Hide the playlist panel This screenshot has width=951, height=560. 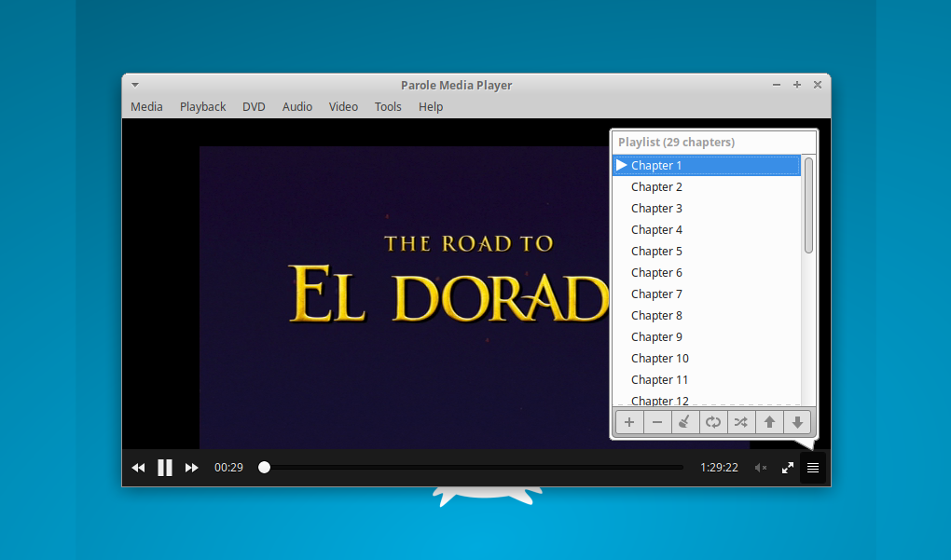812,468
